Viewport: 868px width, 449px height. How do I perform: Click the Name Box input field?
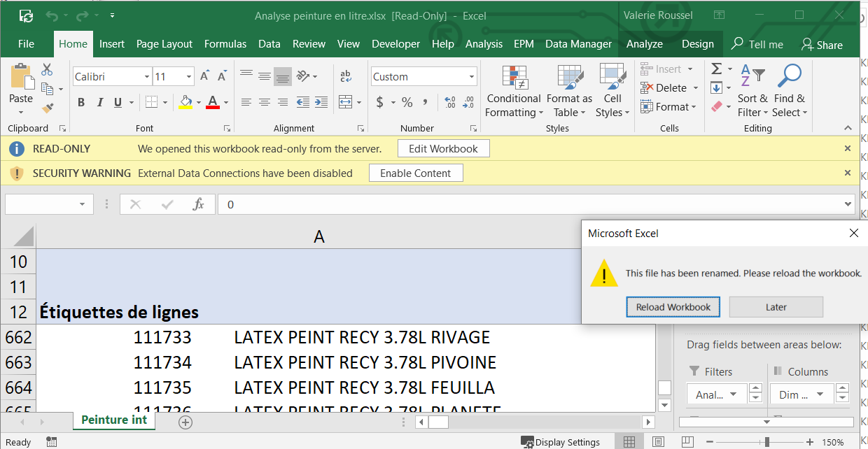point(49,204)
